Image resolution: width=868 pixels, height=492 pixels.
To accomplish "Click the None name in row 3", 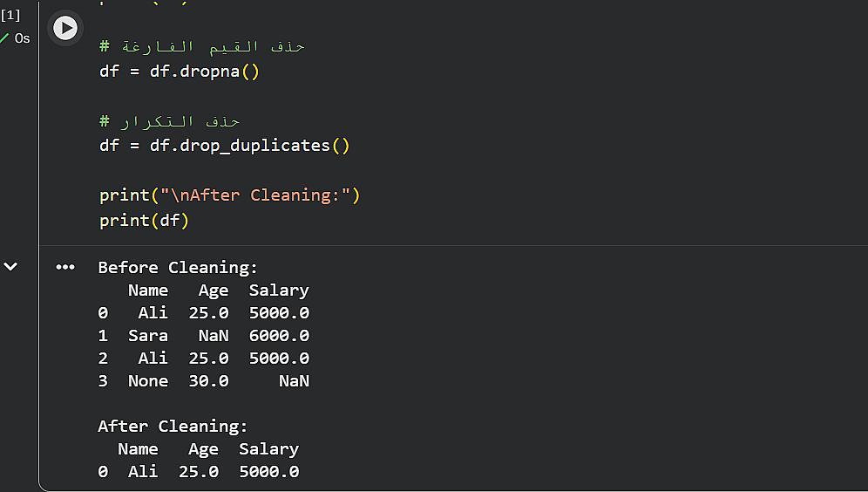I will click(x=147, y=381).
